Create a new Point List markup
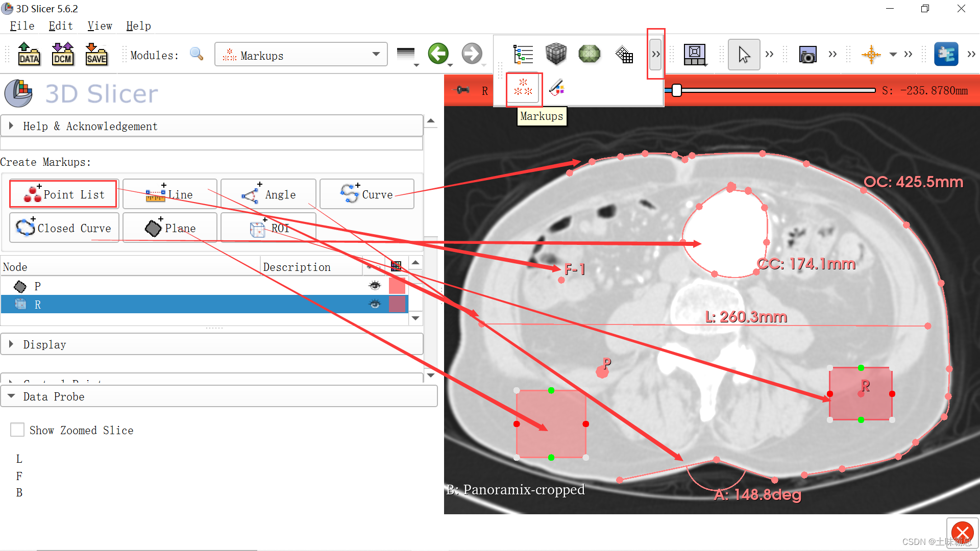980x551 pixels. pos(63,194)
